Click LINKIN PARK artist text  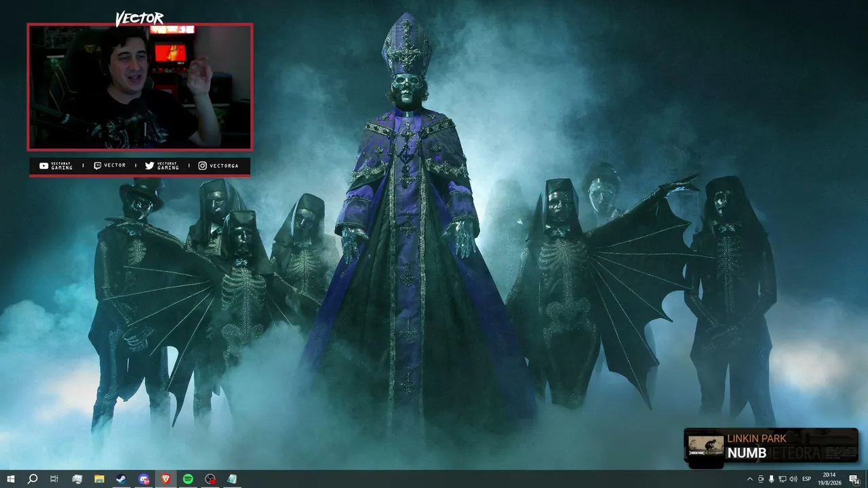[757, 439]
